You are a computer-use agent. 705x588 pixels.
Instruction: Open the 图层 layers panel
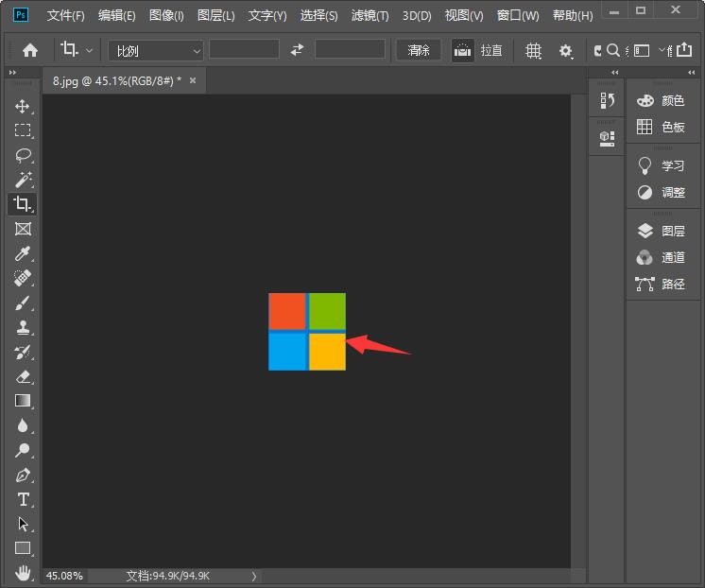coord(661,231)
